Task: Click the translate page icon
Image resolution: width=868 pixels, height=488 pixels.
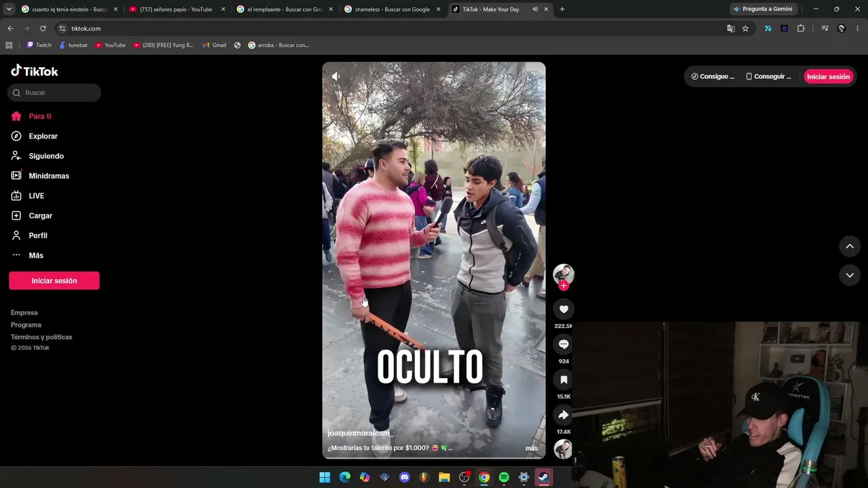Action: [730, 28]
